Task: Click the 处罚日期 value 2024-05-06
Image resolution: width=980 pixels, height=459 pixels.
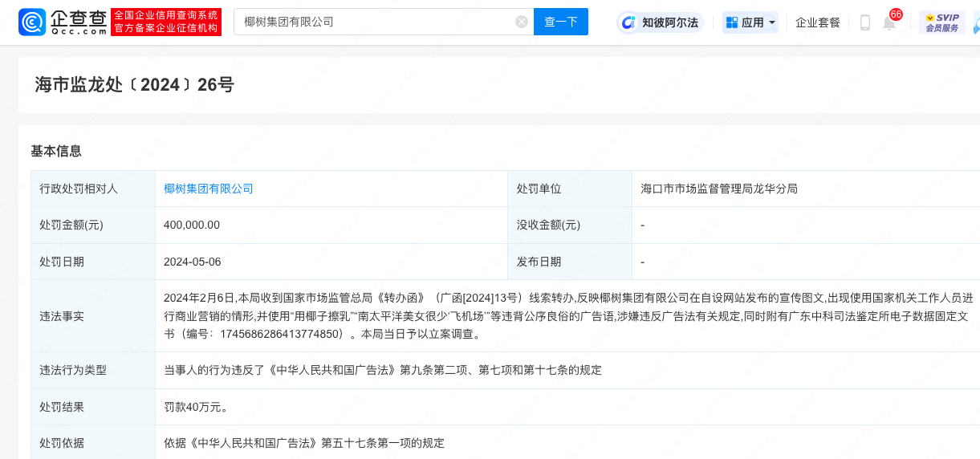Action: pos(192,262)
